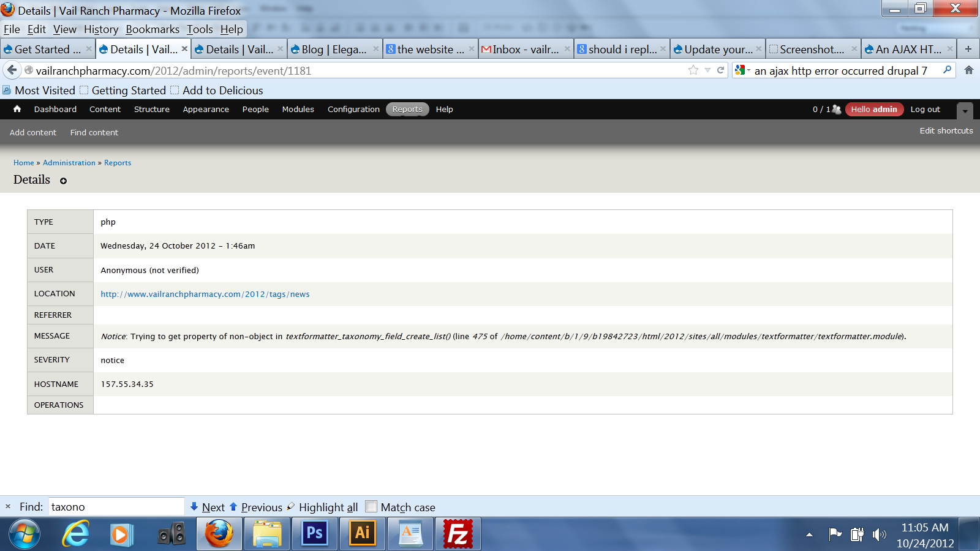
Task: Switch to the Update your... tab
Action: 718,49
